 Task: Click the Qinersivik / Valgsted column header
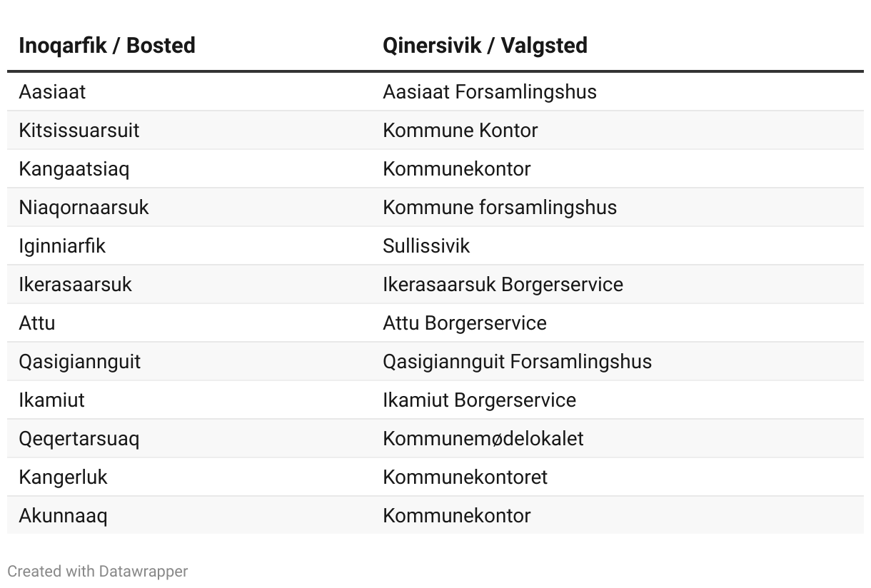click(x=485, y=46)
